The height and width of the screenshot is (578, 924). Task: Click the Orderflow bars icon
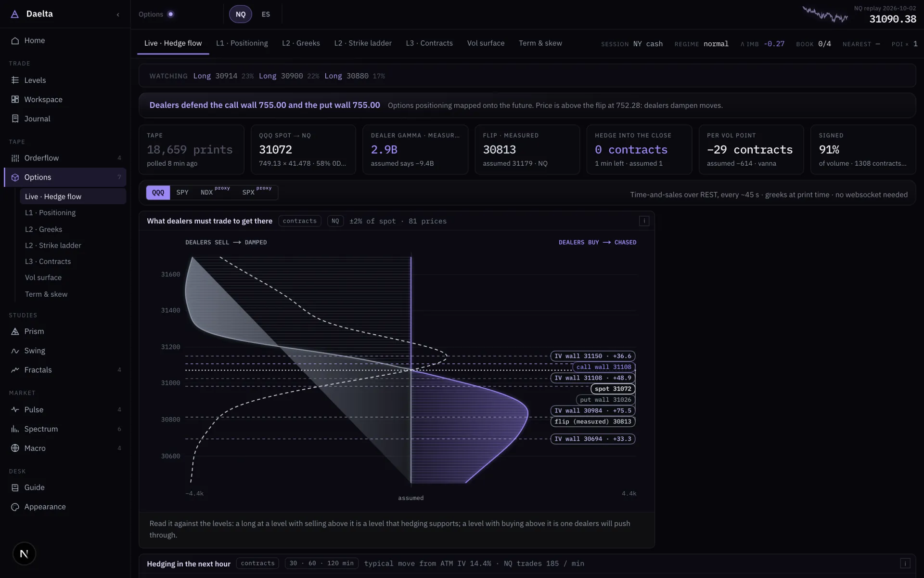(15, 158)
